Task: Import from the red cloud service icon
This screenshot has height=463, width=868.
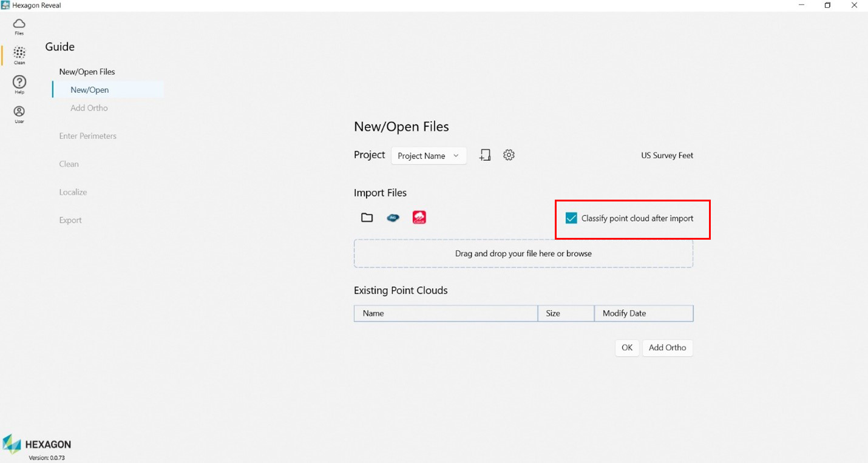Action: point(419,217)
